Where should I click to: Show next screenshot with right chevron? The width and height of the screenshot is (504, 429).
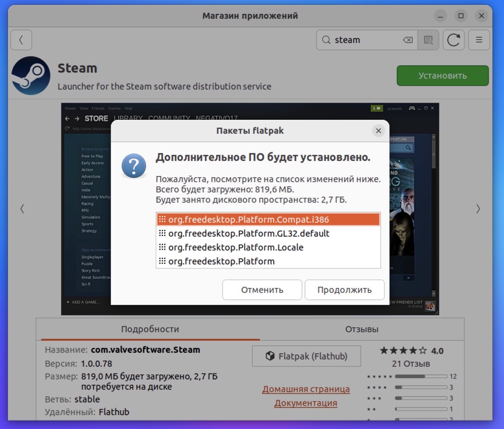tap(478, 209)
